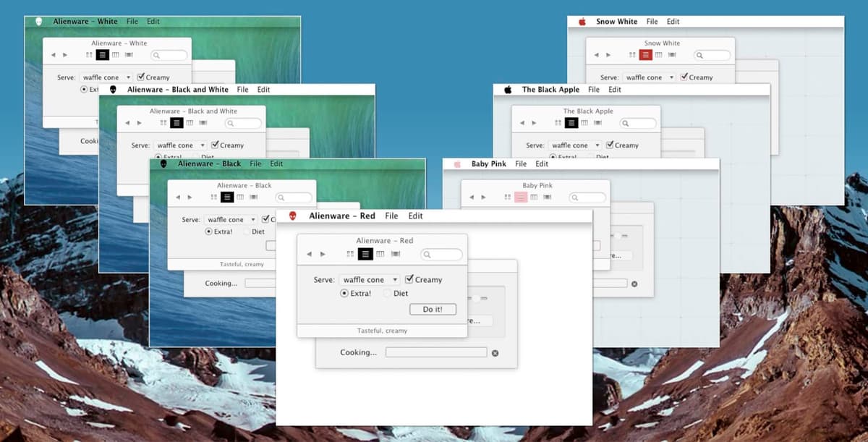This screenshot has width=868, height=442.
Task: Click the black Apple logo in The Black Apple menu bar
Action: click(x=508, y=90)
